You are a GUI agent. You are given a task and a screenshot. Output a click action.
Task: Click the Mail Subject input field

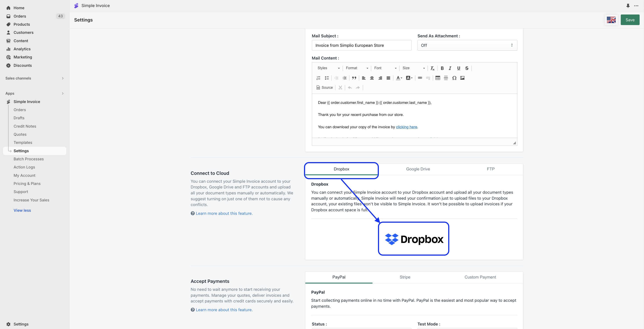pyautogui.click(x=361, y=45)
